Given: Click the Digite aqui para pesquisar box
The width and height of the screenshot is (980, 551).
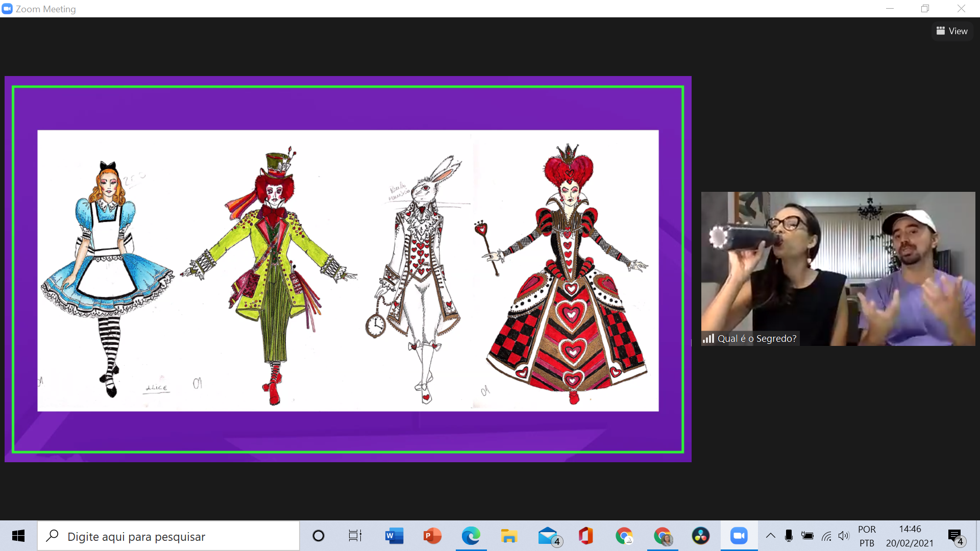Looking at the screenshot, I should click(168, 536).
